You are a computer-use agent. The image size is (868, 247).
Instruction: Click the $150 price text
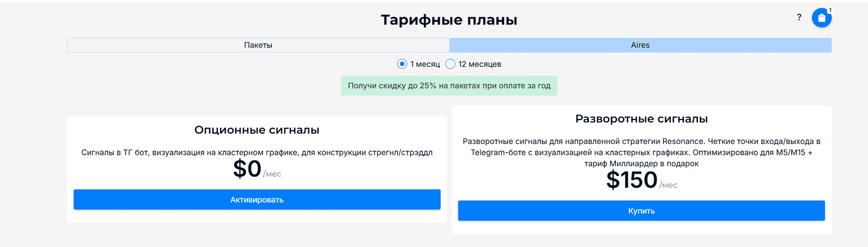point(632,181)
